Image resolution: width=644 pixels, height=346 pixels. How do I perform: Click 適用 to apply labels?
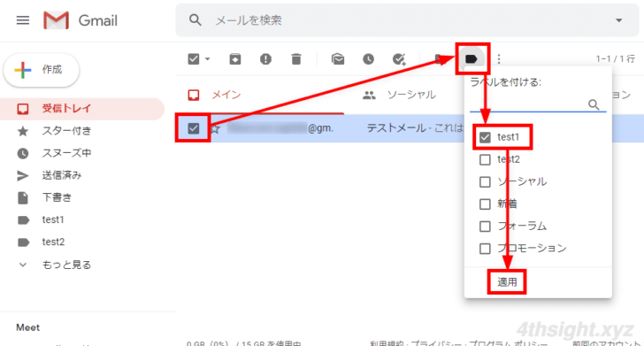(x=507, y=282)
